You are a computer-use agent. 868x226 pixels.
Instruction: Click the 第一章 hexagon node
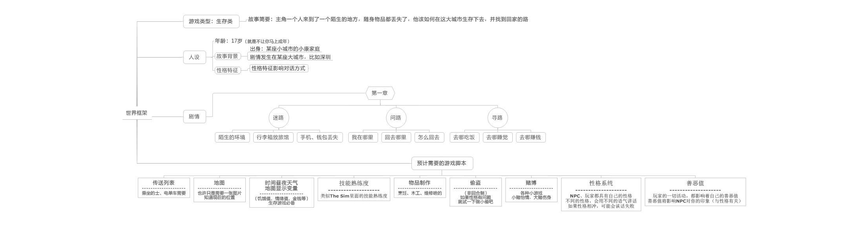click(x=380, y=93)
